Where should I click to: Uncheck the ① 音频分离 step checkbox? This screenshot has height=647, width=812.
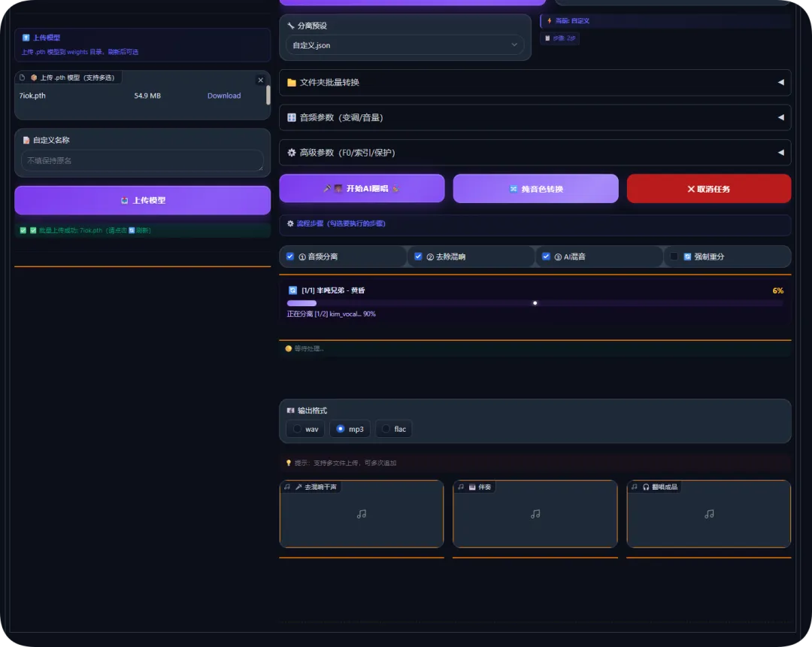point(290,257)
